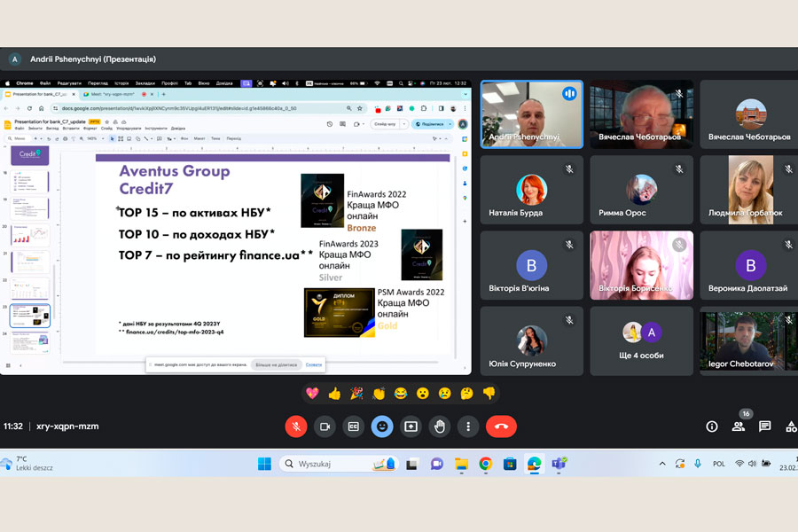Raise your hand in the meeting
The height and width of the screenshot is (532, 798).
pos(440,426)
